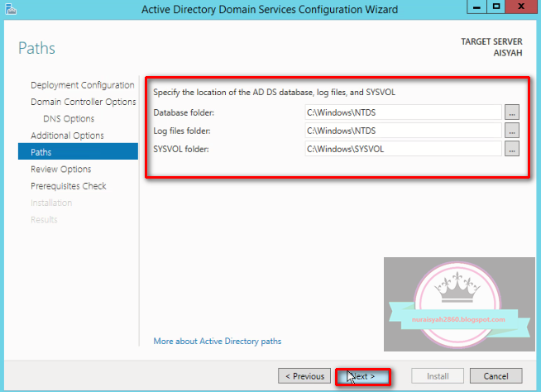Maximize the configuration wizard window

(496, 7)
